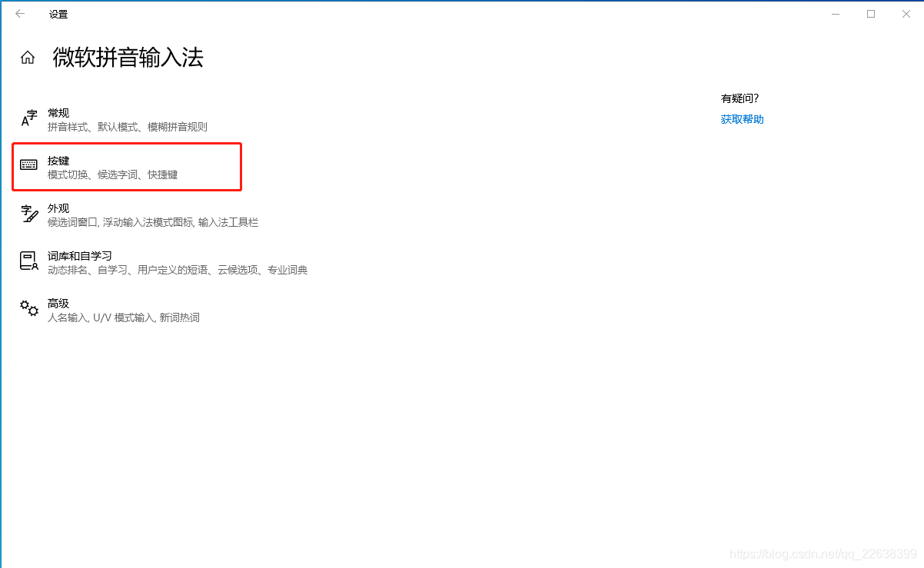The width and height of the screenshot is (924, 568).
Task: Open the 常规 settings section
Action: coord(128,119)
